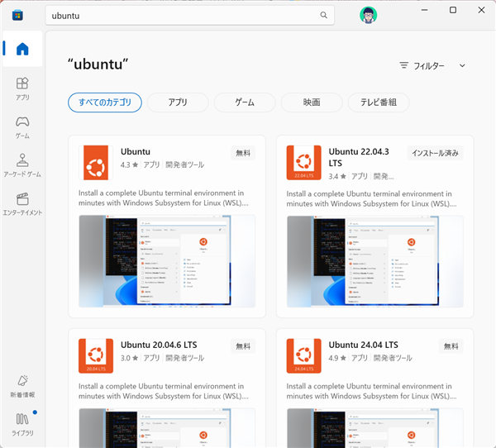496x448 pixels.
Task: Focus the search box containing ubuntu
Action: [x=190, y=15]
